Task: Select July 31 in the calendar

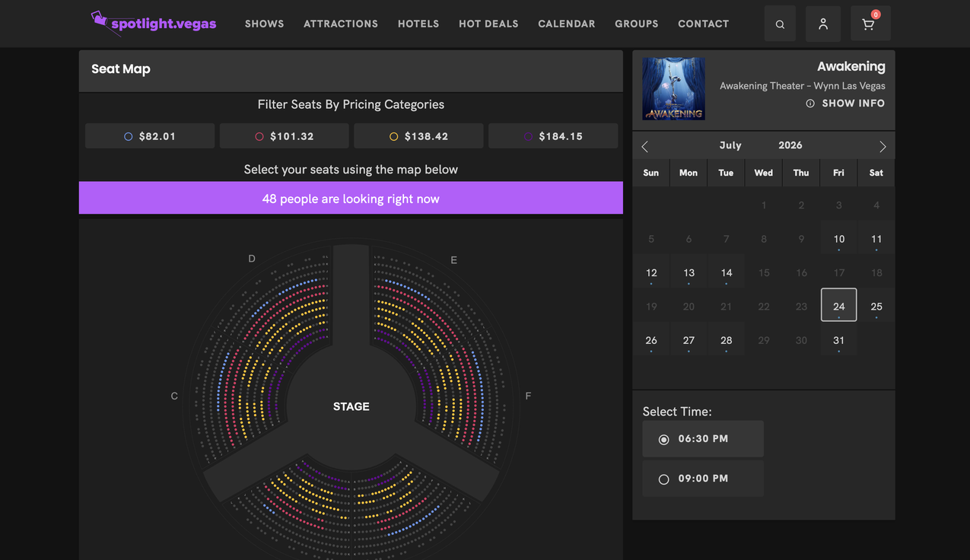Action: (838, 340)
